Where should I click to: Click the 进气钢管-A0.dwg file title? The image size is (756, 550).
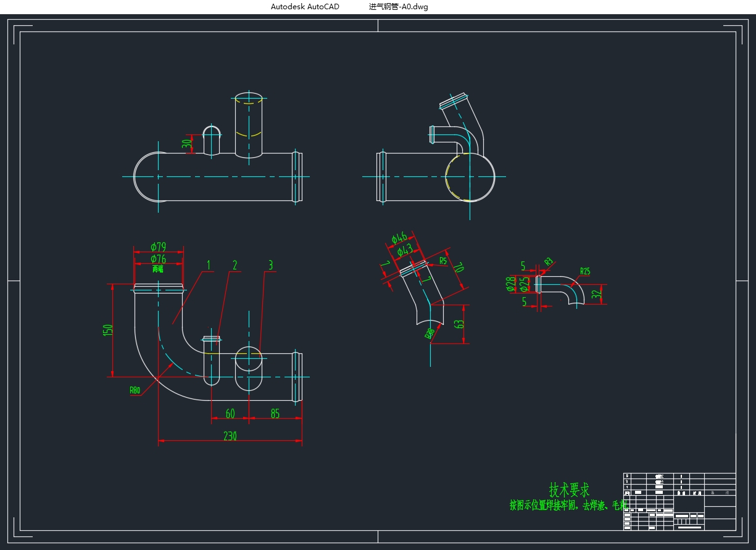(398, 7)
